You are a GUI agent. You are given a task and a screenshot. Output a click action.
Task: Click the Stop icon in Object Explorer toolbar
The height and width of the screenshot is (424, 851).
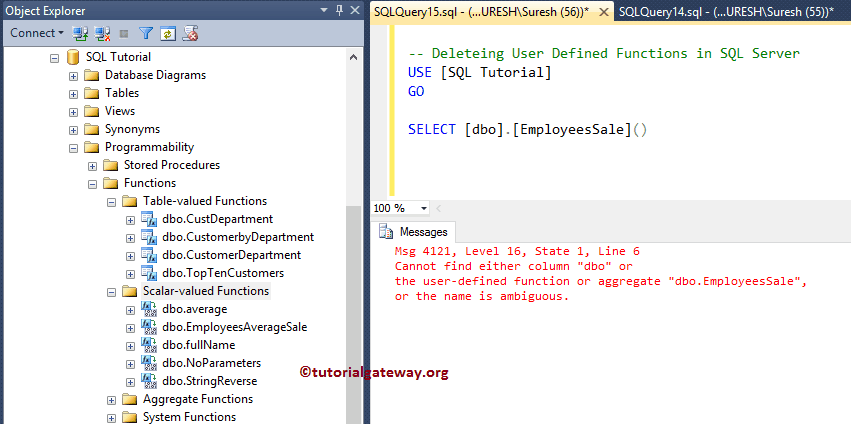point(124,34)
